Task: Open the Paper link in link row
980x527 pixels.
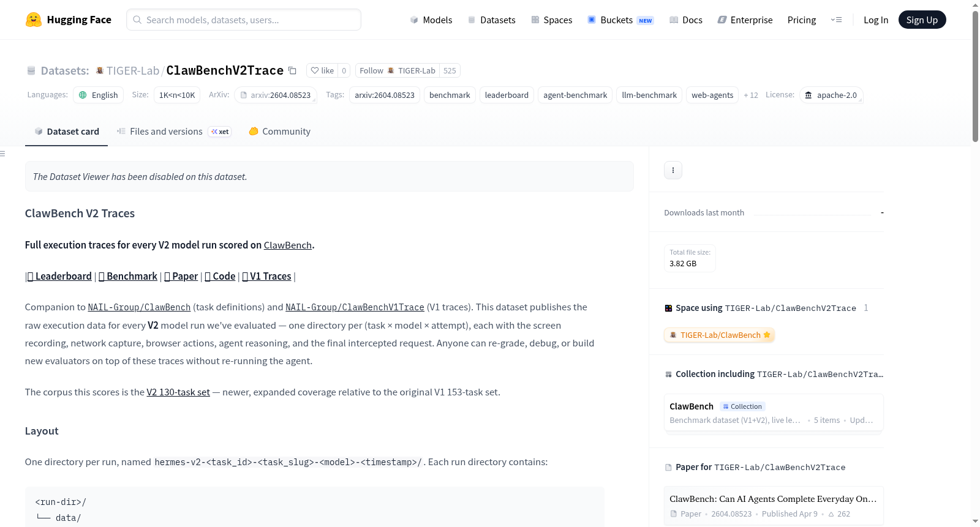Action: tap(181, 276)
